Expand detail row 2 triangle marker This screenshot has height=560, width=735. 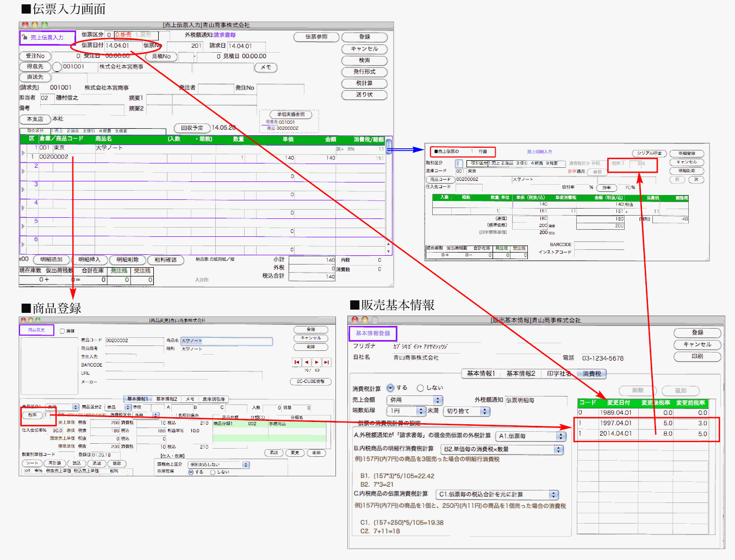[x=23, y=172]
